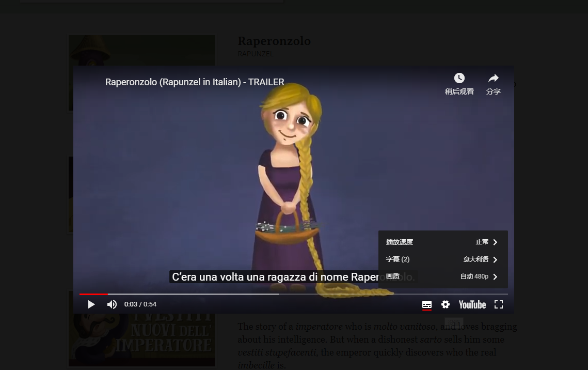This screenshot has width=588, height=370.
Task: Open the 字幕 (2) subtitles submenu
Action: [398, 259]
